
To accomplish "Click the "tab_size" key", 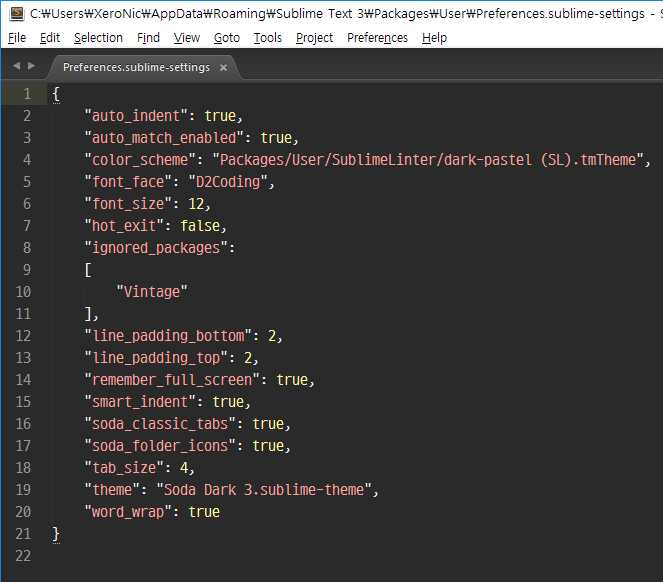I will click(x=124, y=468).
